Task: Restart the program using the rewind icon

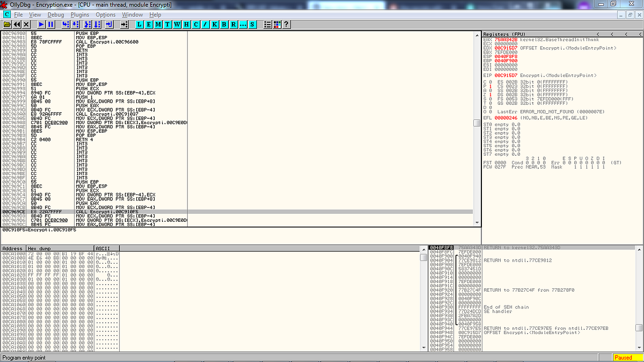Action: [16, 24]
